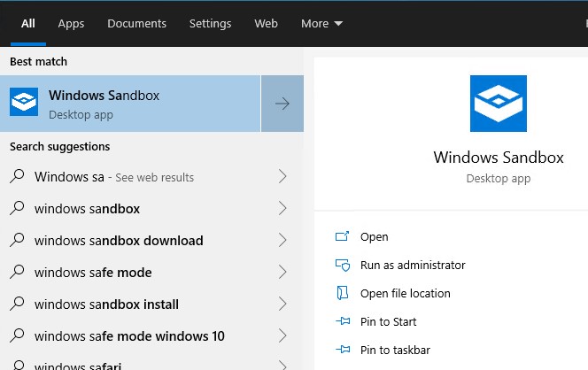Viewport: 588px width, 370px height.
Task: Select the All search tab
Action: click(28, 24)
